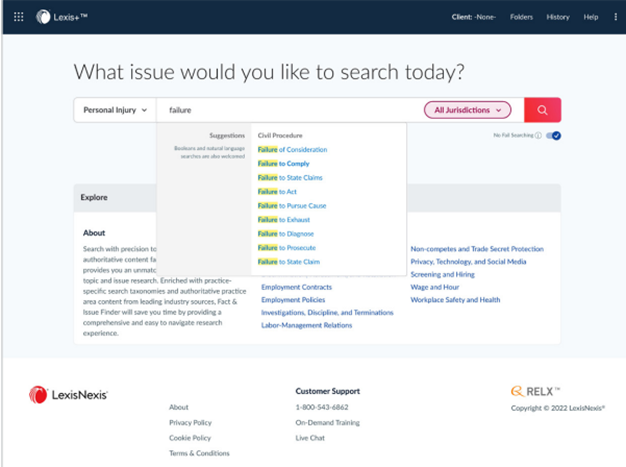Open the 'Wage and Hour' link
This screenshot has width=626, height=467.
pyautogui.click(x=435, y=287)
